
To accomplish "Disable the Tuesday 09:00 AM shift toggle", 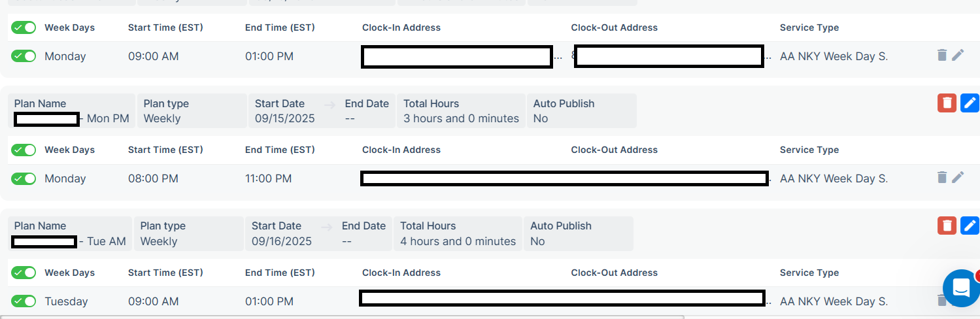I will tap(24, 301).
